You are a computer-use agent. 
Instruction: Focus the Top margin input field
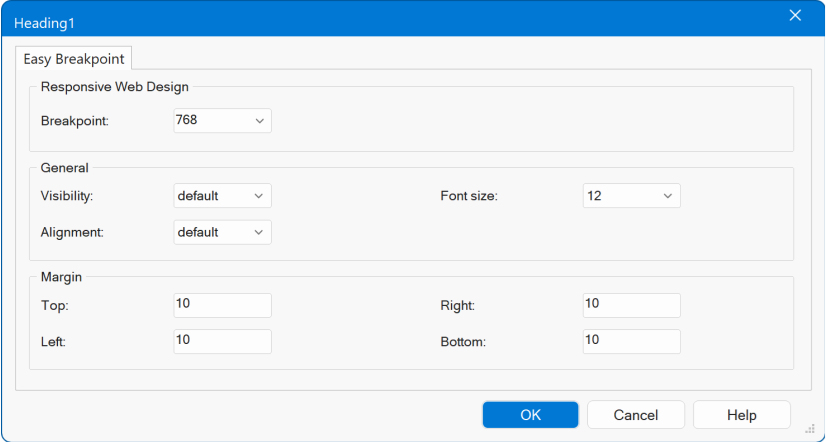(222, 305)
